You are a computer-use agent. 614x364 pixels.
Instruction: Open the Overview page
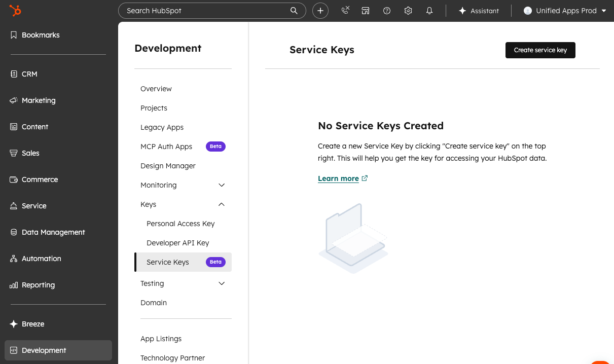pyautogui.click(x=156, y=89)
